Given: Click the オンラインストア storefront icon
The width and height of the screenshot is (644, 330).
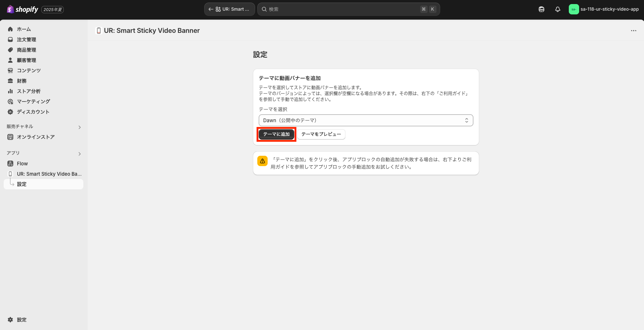Looking at the screenshot, I should coord(10,137).
